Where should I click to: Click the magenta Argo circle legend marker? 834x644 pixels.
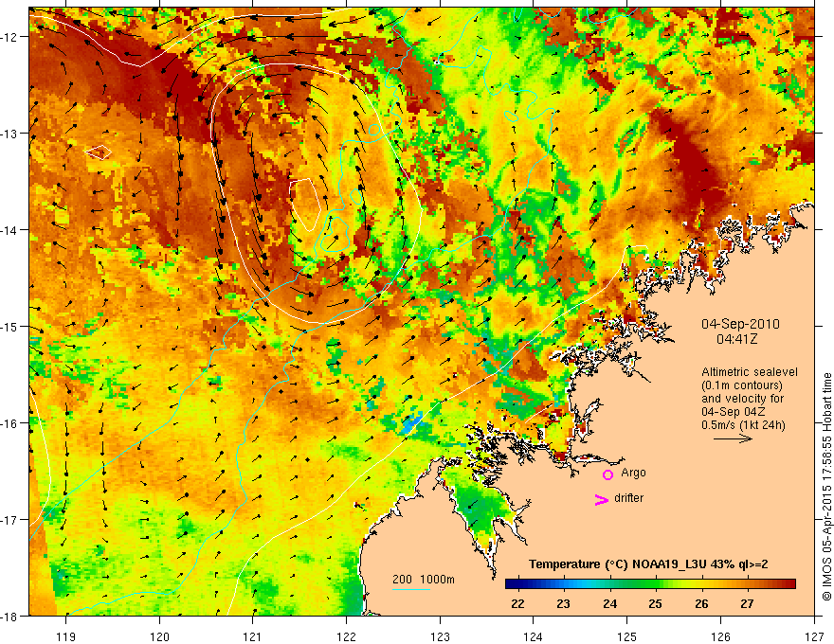point(607,474)
